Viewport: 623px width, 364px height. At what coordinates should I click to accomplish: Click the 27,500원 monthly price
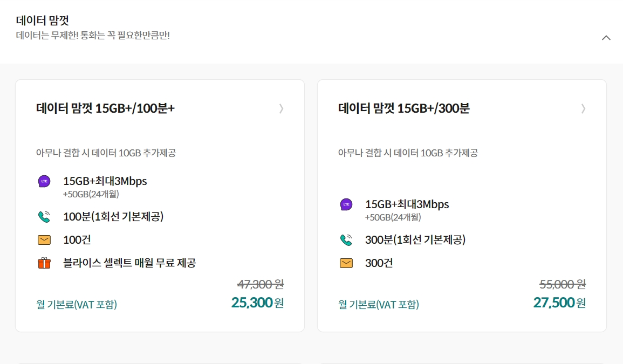point(559,303)
